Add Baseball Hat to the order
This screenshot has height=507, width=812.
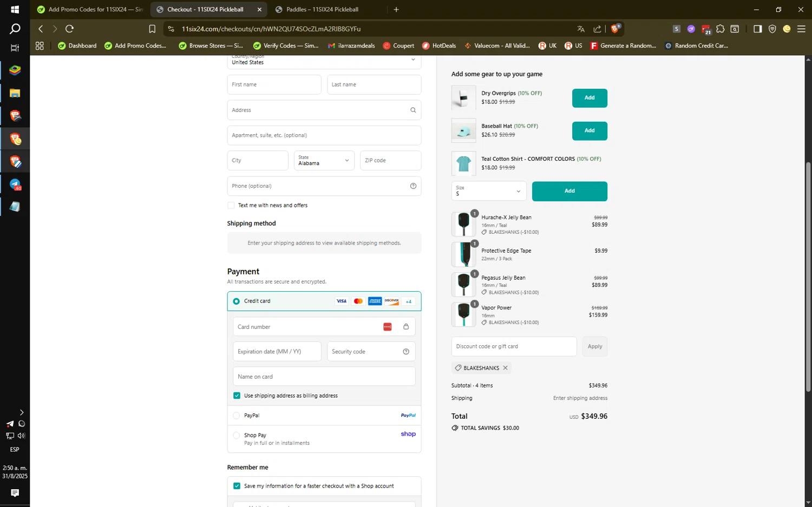click(x=590, y=131)
